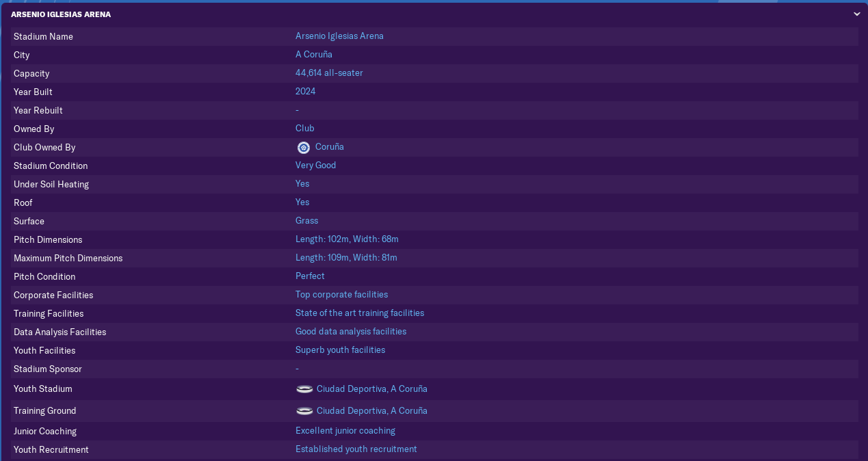This screenshot has height=461, width=868.
Task: Click Established youth recruitment value
Action: pos(356,449)
